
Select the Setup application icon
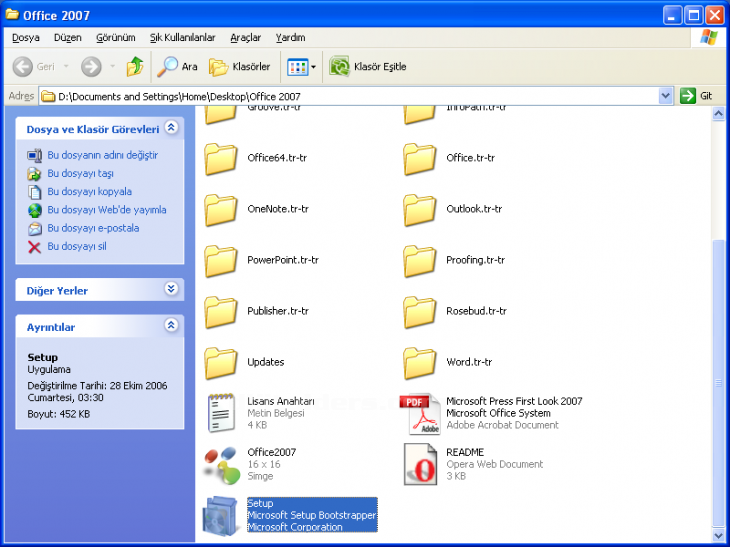[x=221, y=515]
